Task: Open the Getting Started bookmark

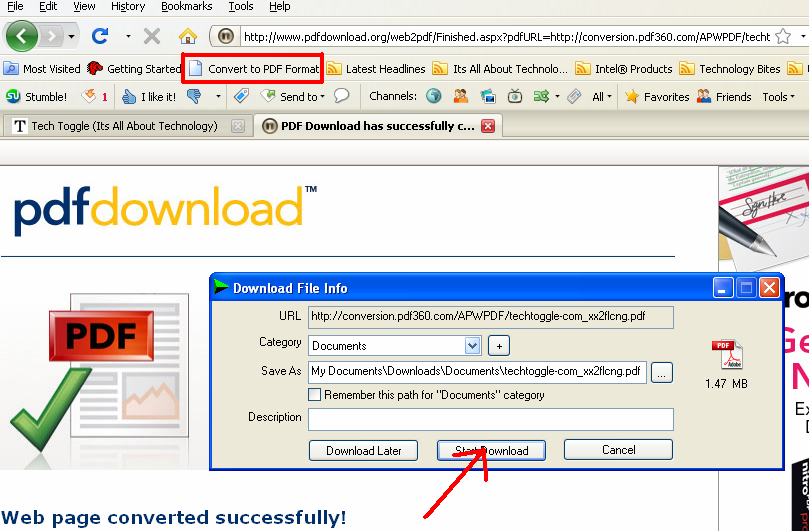Action: (134, 69)
